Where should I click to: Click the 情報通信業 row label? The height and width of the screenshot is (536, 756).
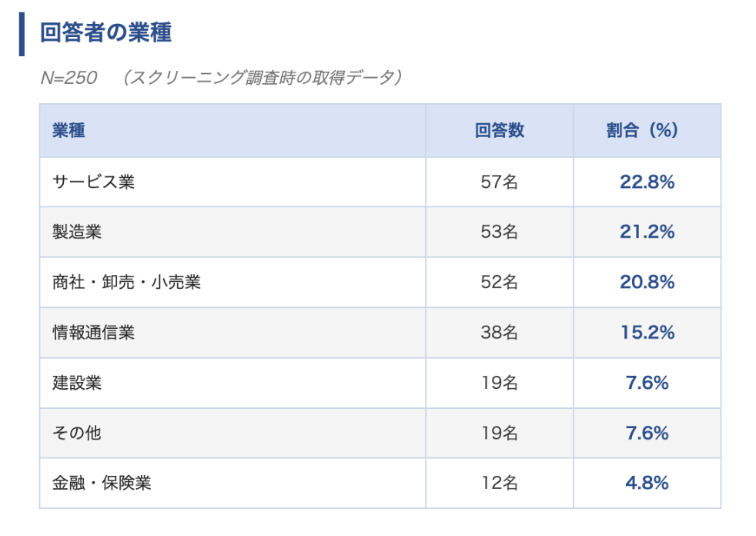(93, 333)
